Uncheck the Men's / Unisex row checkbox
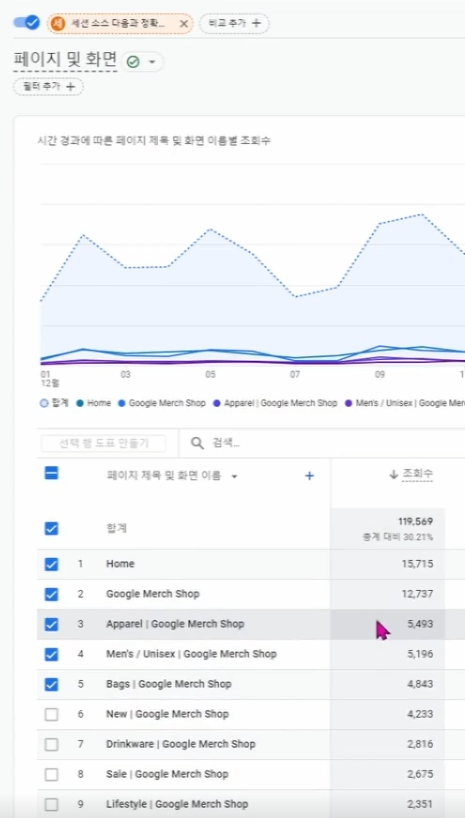The height and width of the screenshot is (818, 465). 51,654
